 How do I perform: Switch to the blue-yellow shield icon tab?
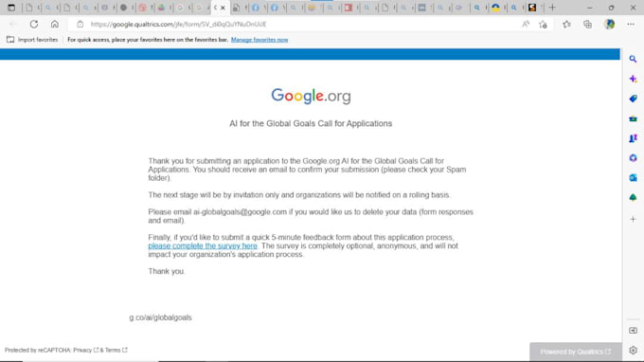[x=495, y=8]
